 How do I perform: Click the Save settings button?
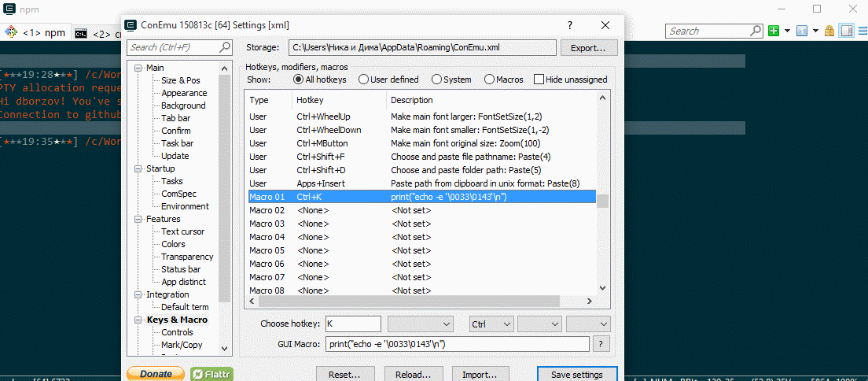tap(577, 375)
